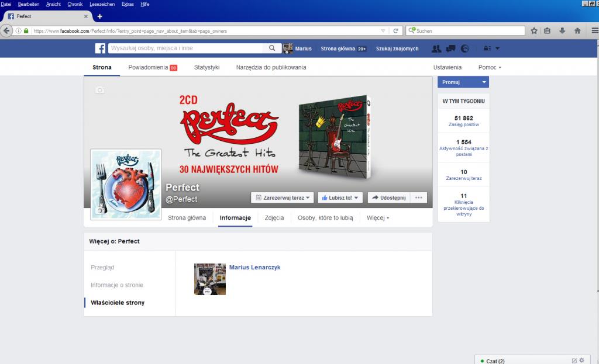Focus the browser Suchen search box
Screen dimensions: 599x364
tap(465, 31)
